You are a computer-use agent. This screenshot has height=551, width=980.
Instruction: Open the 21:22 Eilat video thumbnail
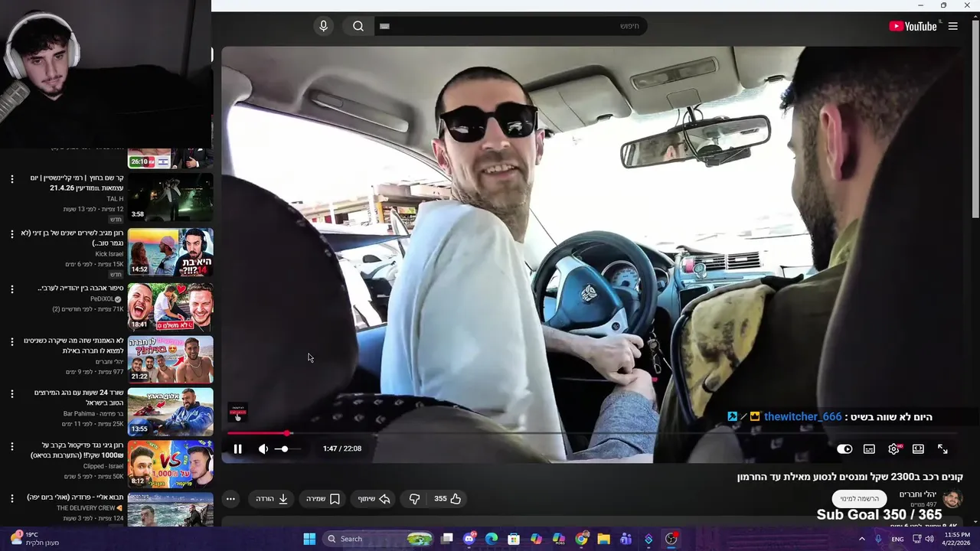[170, 360]
